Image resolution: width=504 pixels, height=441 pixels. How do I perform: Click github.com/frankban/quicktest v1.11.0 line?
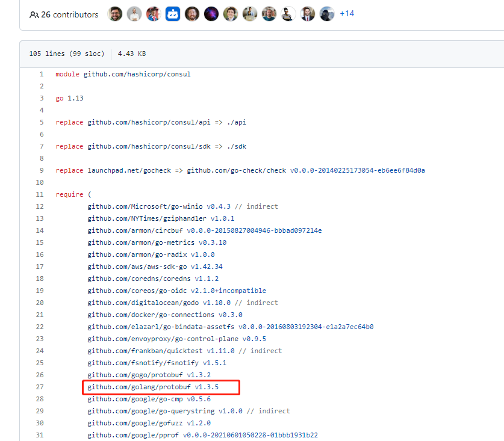pos(184,351)
